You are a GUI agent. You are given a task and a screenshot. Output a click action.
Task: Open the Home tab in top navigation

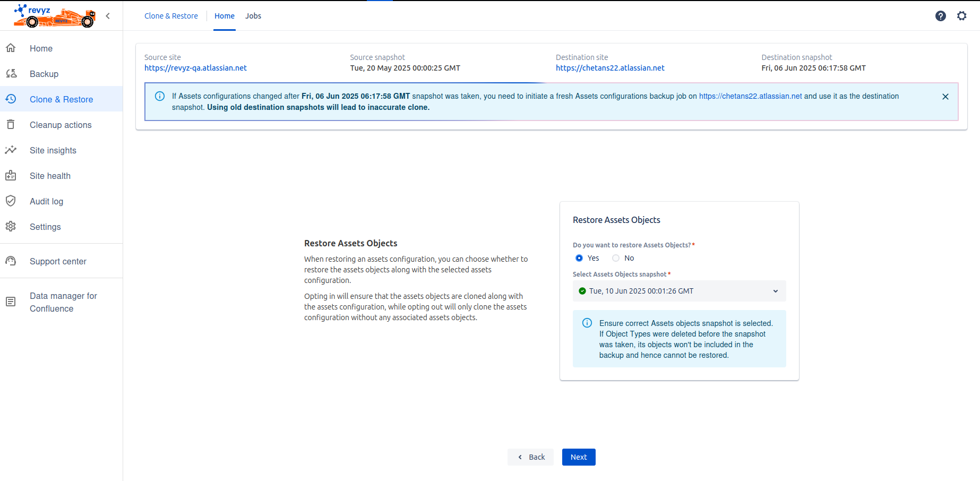point(224,16)
